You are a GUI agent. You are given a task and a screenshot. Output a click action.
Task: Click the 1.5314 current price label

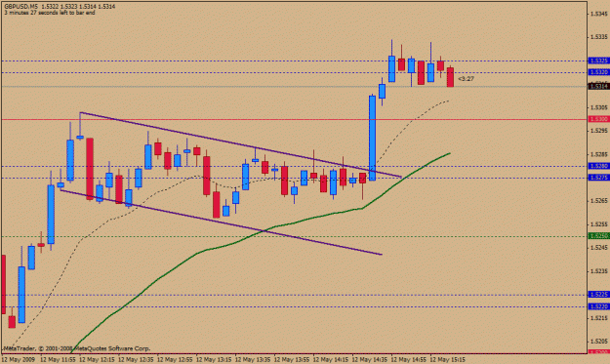(x=598, y=86)
